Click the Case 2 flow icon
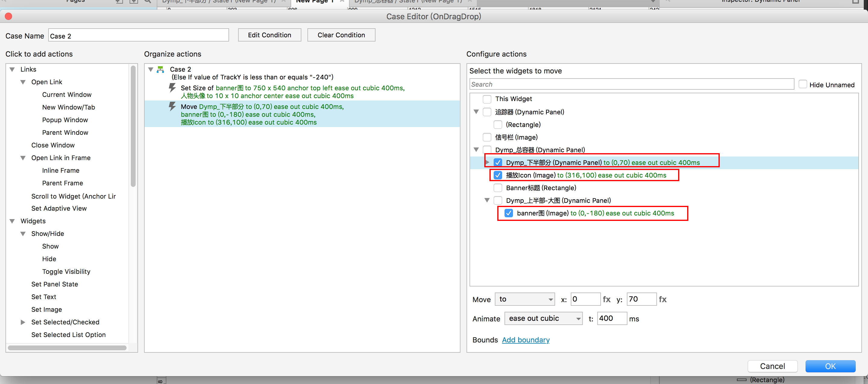Viewport: 868px width, 384px height. 161,69
